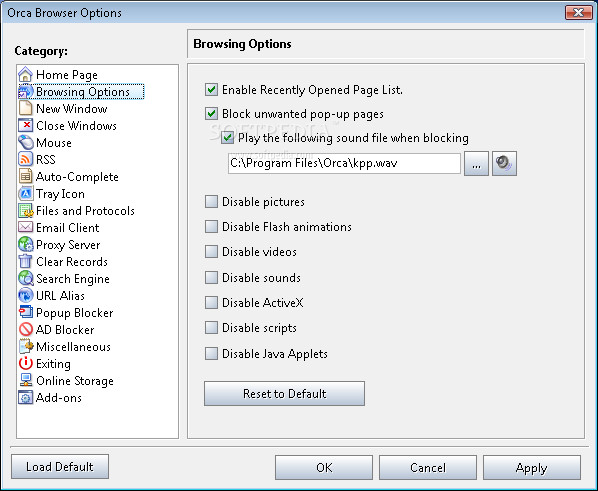
Task: Check the Disable sounds option
Action: [211, 277]
